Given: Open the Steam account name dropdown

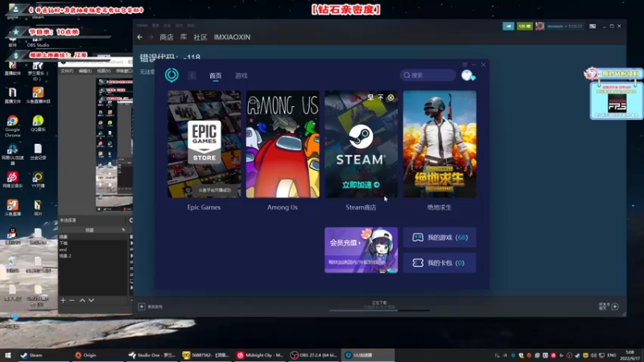Looking at the screenshot, I should [565, 27].
